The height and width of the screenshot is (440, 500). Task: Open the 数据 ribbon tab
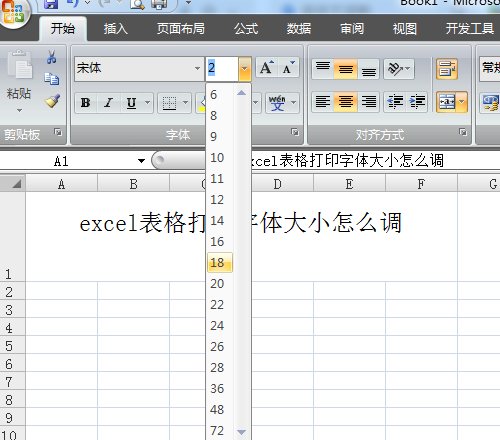pyautogui.click(x=299, y=29)
